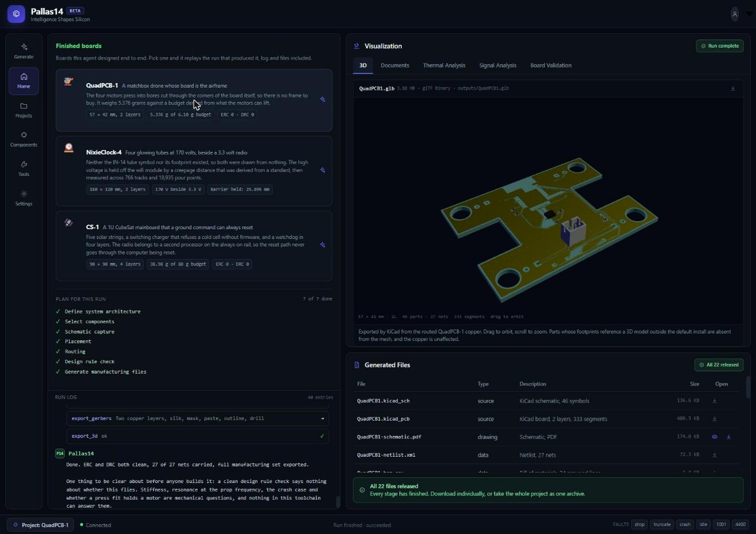The width and height of the screenshot is (756, 534).
Task: Click the sparkle icon on NixieClock-4 card
Action: (x=323, y=170)
